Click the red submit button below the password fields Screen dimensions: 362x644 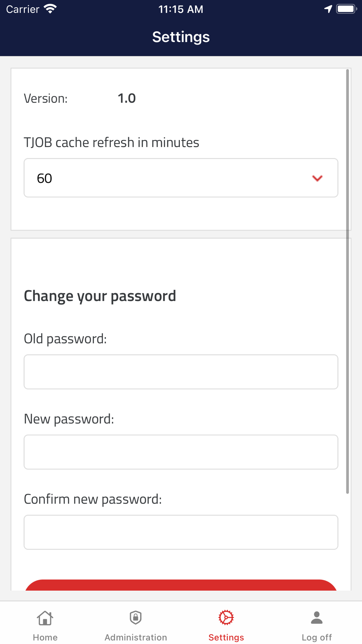(x=181, y=585)
